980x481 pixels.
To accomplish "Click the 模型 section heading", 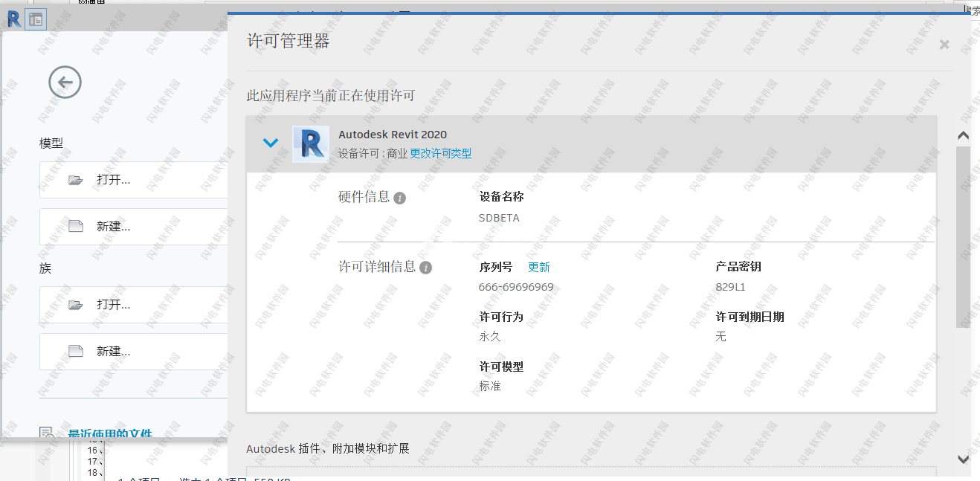I will point(51,143).
